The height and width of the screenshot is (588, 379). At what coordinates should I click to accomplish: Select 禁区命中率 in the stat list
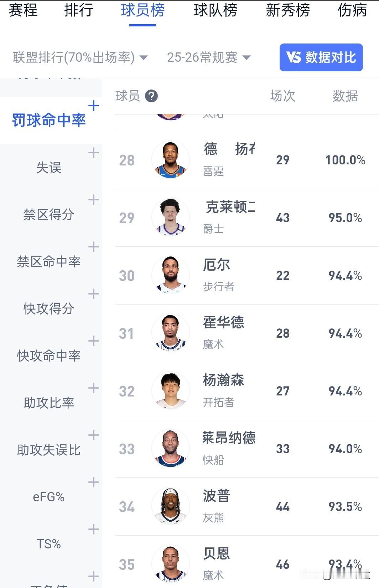(x=49, y=262)
